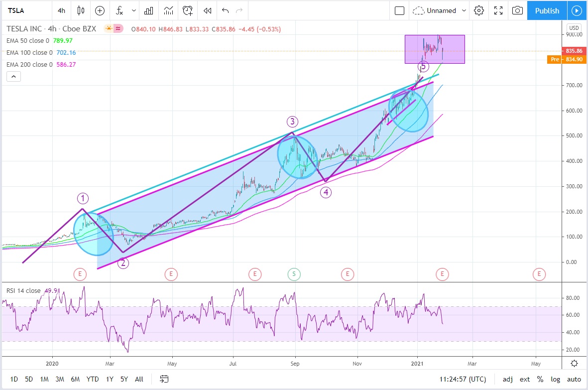Screen dimensions: 588x390
Task: Open the Go to date calendar icon
Action: (164, 379)
